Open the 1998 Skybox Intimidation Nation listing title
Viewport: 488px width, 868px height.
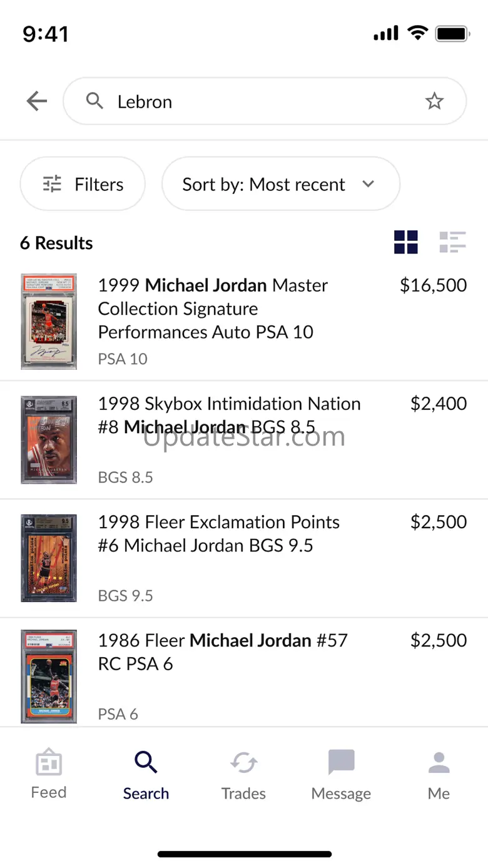point(229,416)
